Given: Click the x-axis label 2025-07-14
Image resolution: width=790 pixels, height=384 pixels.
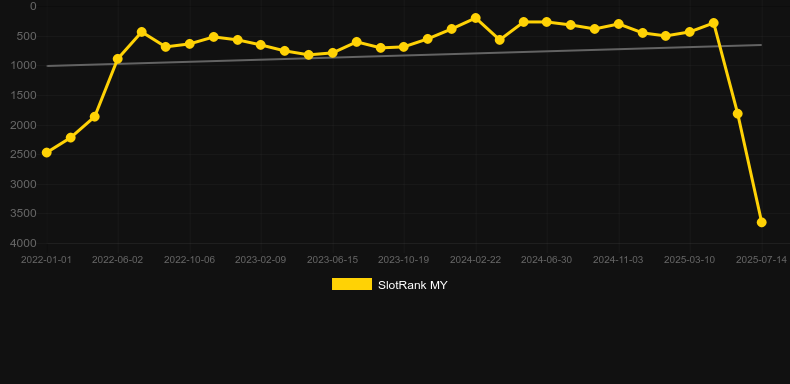Looking at the screenshot, I should [x=761, y=260].
